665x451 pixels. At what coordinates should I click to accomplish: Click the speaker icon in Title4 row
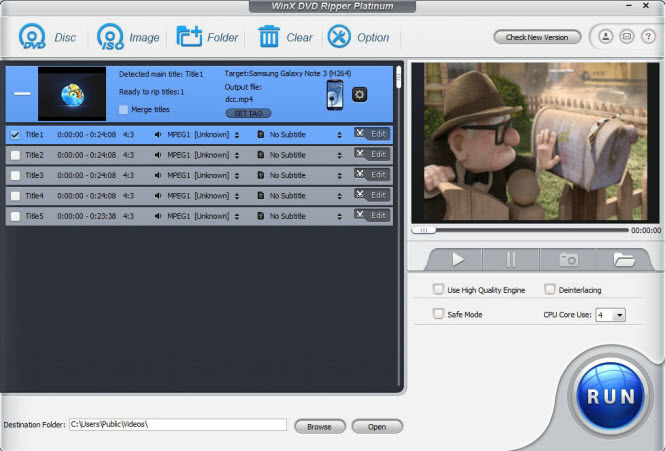click(158, 196)
